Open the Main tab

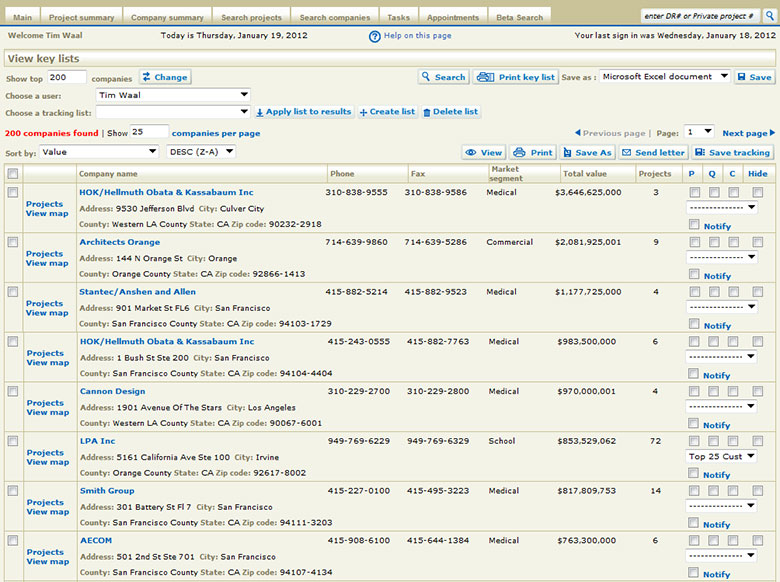coord(22,17)
